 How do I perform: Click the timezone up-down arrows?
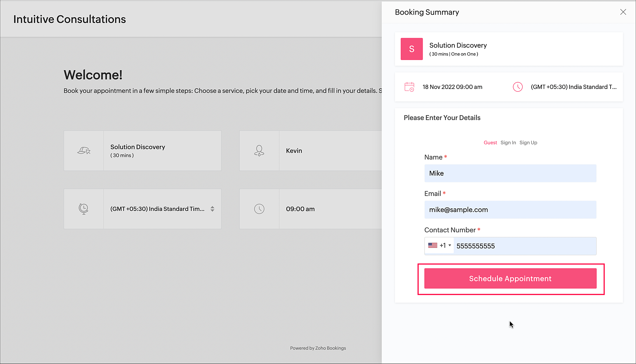(x=212, y=209)
